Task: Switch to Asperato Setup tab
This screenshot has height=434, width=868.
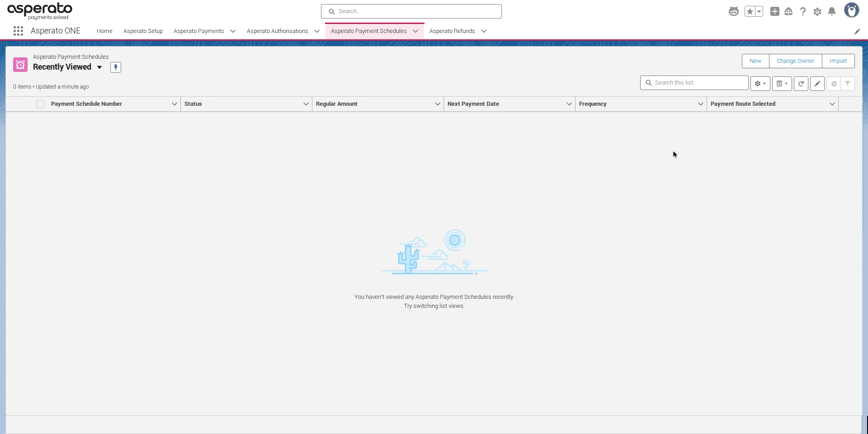Action: [x=143, y=31]
